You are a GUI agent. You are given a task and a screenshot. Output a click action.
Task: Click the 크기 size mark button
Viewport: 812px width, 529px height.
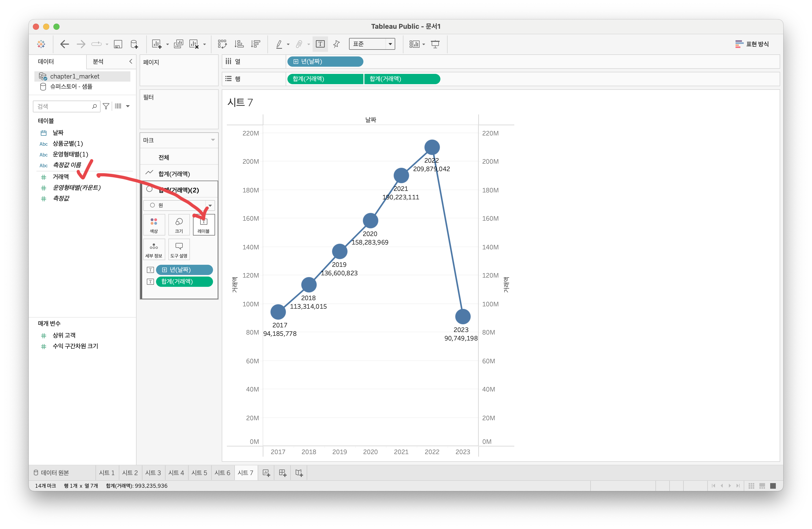[x=179, y=225]
